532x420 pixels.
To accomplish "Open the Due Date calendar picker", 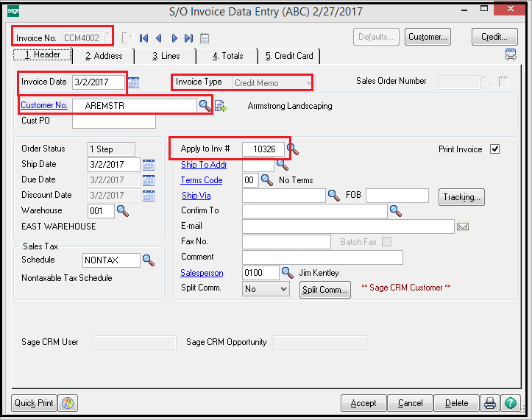I will point(149,180).
